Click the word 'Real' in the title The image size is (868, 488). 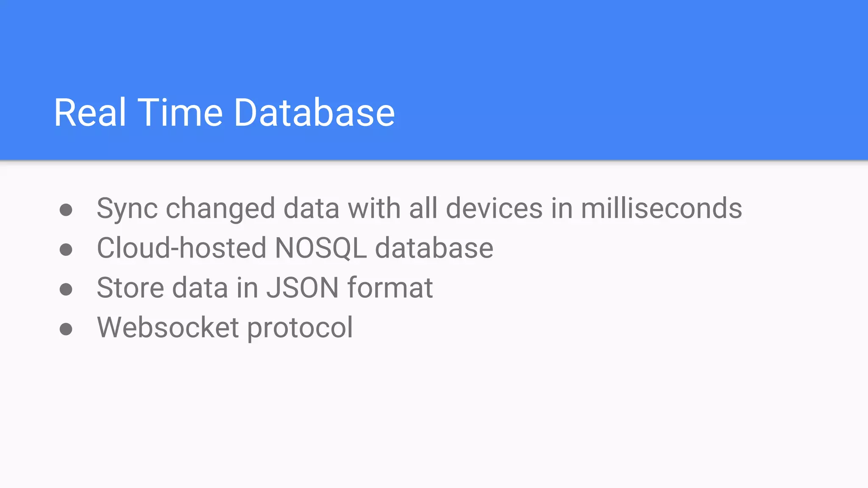click(90, 113)
